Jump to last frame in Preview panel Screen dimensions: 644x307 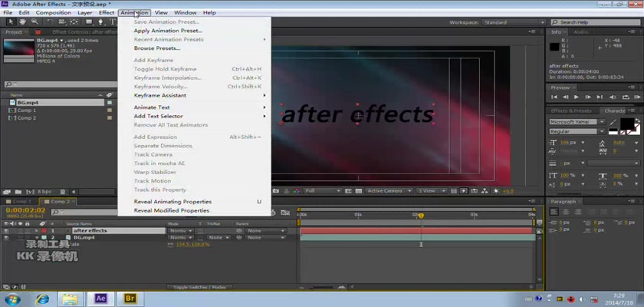point(600,97)
